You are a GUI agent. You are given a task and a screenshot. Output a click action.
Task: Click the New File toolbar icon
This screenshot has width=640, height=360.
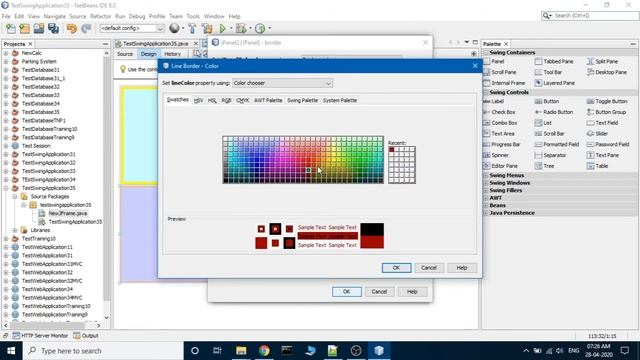(11, 28)
